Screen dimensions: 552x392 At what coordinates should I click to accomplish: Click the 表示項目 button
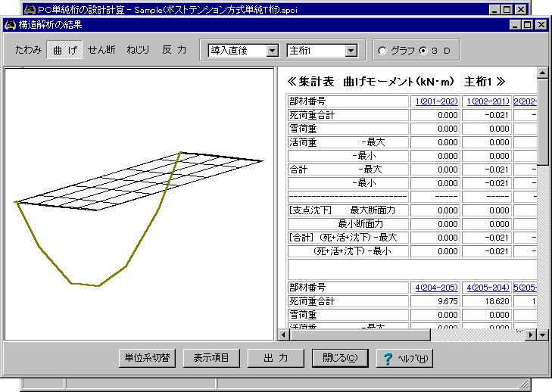pyautogui.click(x=211, y=358)
